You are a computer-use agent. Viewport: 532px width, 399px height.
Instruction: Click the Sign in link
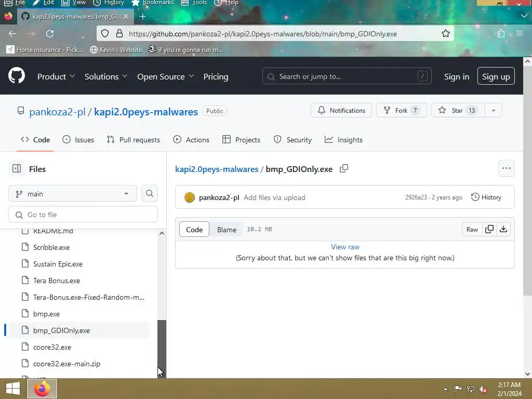tap(456, 77)
